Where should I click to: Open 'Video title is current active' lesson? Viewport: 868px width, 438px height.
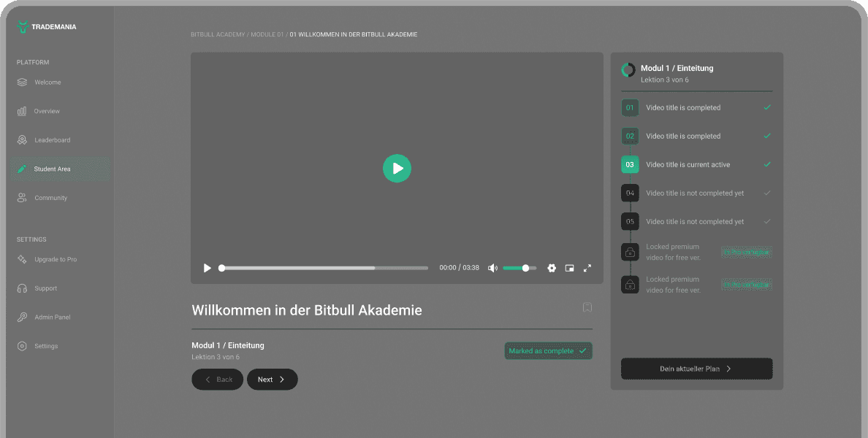688,164
